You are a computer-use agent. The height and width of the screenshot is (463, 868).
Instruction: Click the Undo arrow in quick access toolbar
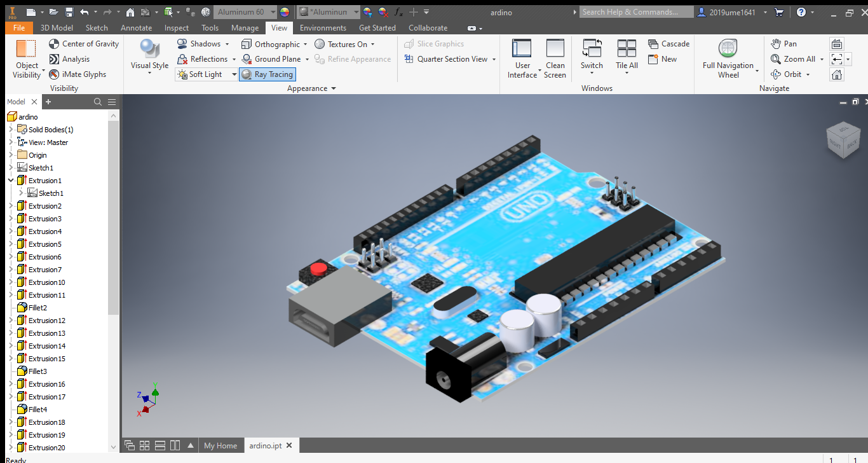pyautogui.click(x=85, y=12)
